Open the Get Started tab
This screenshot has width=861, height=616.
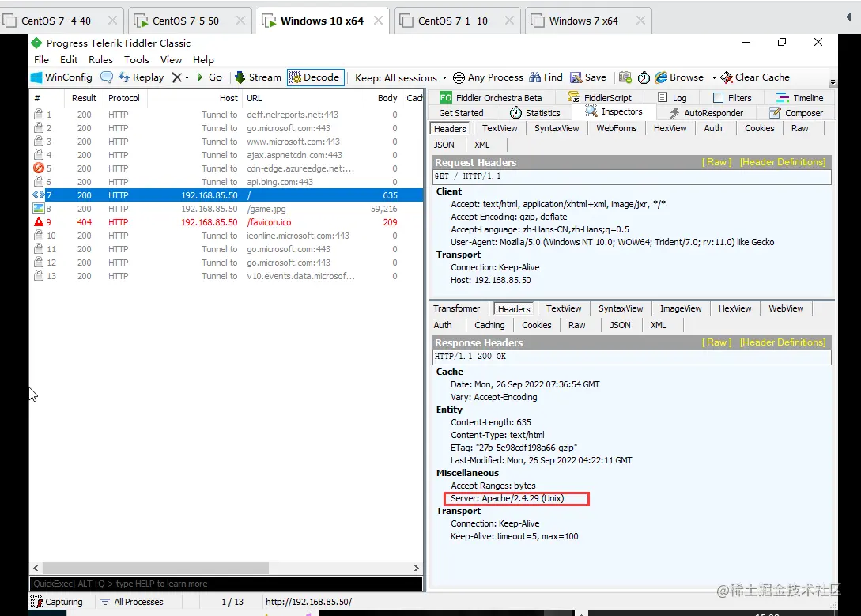coord(461,113)
